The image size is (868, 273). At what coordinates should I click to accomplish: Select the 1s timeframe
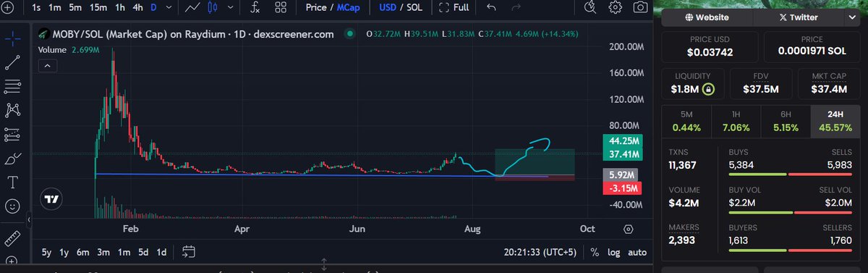click(x=36, y=8)
